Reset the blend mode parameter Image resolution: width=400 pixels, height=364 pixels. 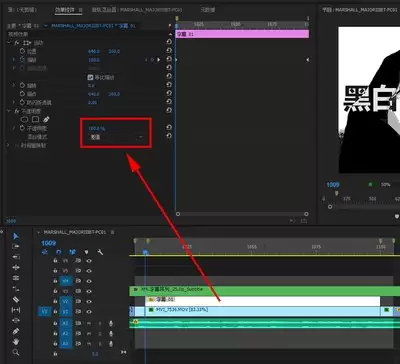(169, 136)
